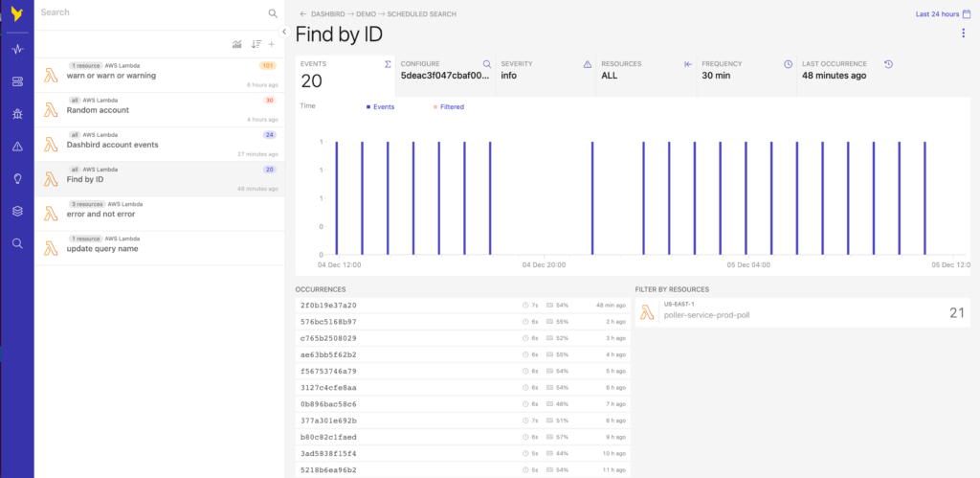Open occurrence 3ad5838f15f4
Viewport: 980px width, 478px height.
click(463, 454)
